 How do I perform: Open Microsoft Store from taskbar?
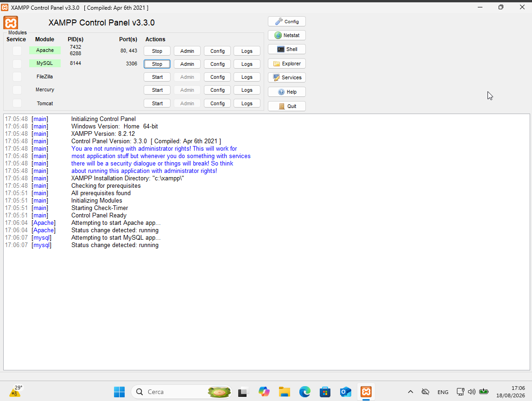(325, 392)
